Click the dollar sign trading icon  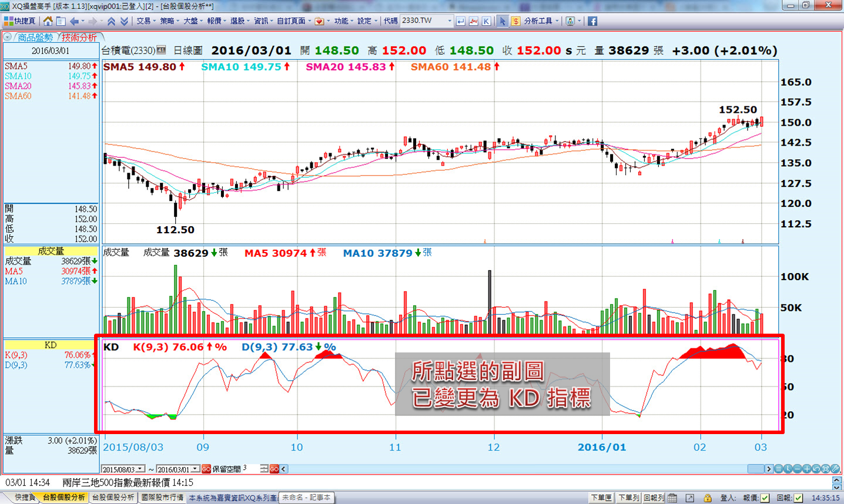pos(515,21)
